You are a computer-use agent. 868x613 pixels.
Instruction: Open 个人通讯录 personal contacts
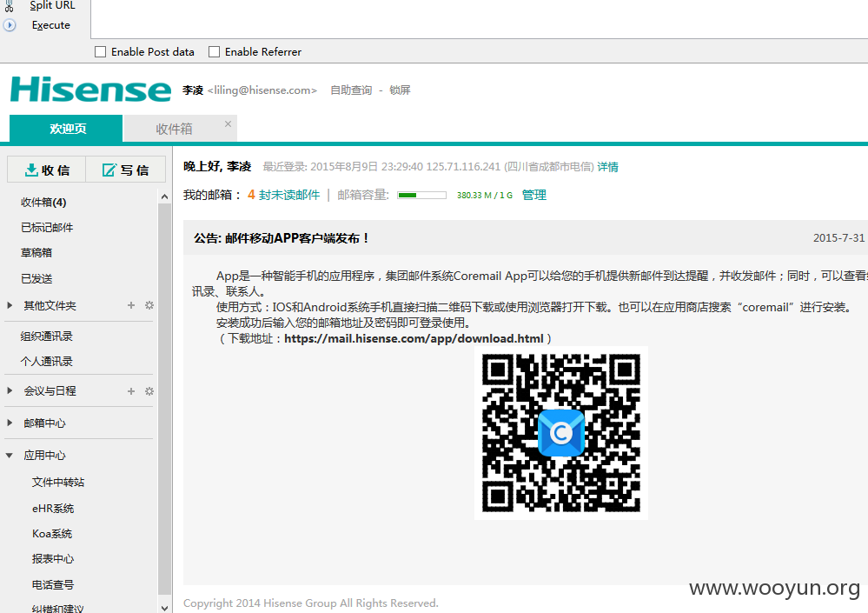tap(47, 362)
